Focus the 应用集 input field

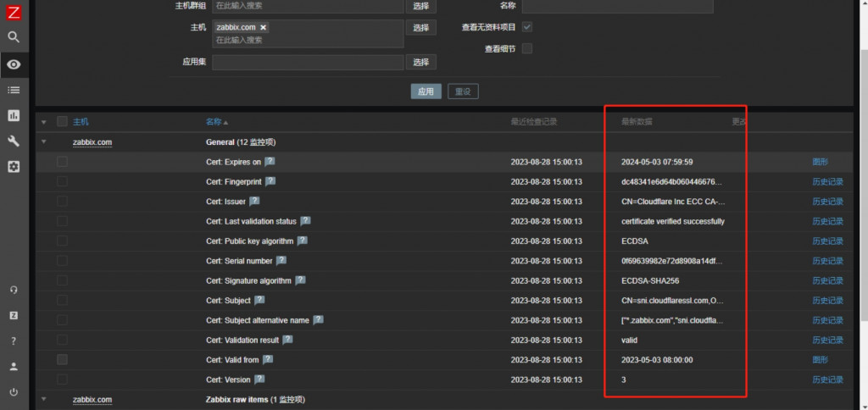[x=308, y=62]
